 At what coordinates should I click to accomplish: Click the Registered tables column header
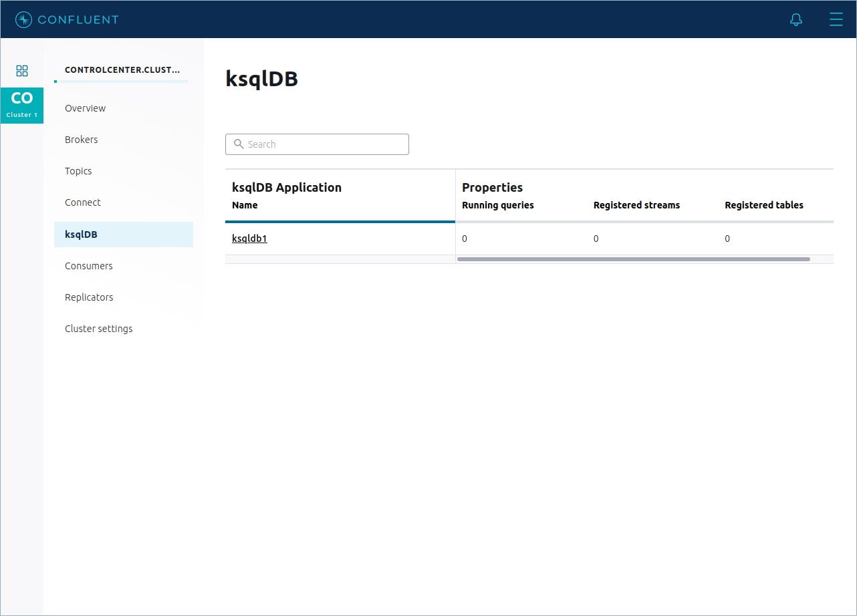(x=764, y=205)
